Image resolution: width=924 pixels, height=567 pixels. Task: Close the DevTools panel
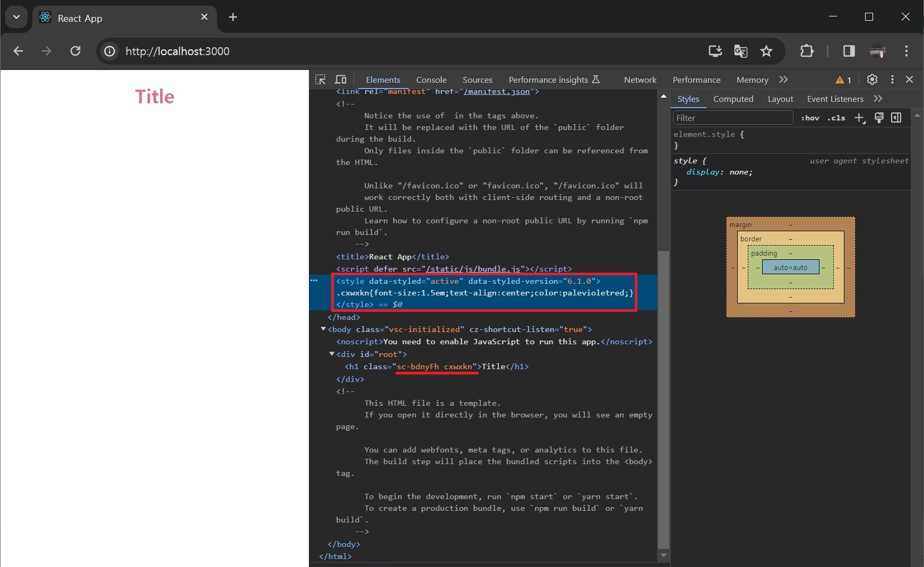909,80
